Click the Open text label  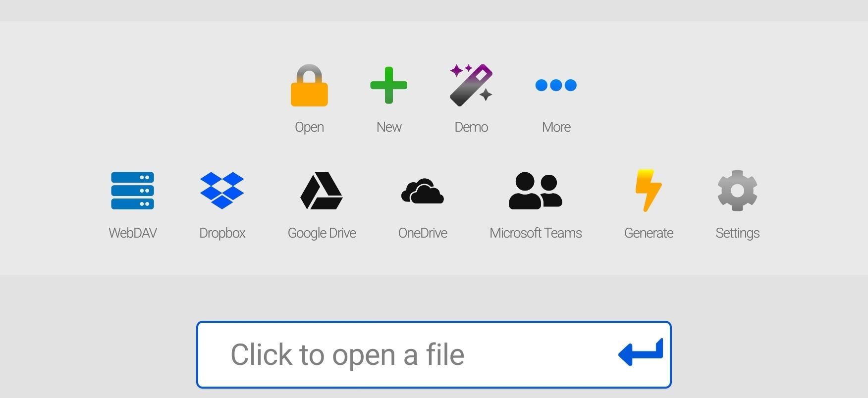(309, 127)
